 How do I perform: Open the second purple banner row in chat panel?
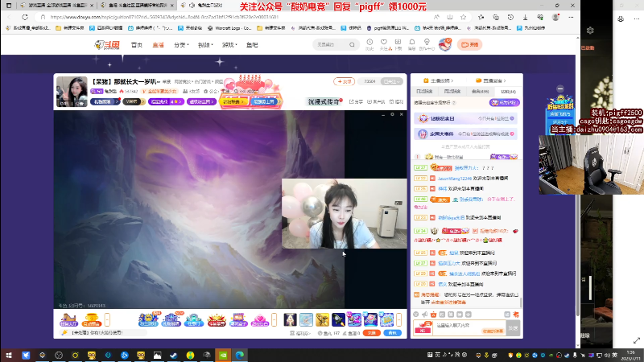click(x=465, y=134)
